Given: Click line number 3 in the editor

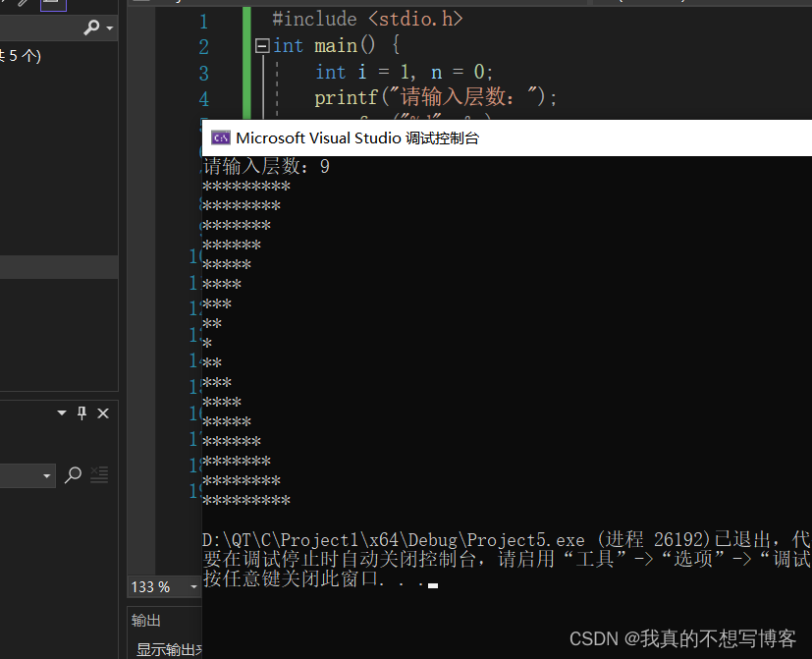Looking at the screenshot, I should [203, 73].
